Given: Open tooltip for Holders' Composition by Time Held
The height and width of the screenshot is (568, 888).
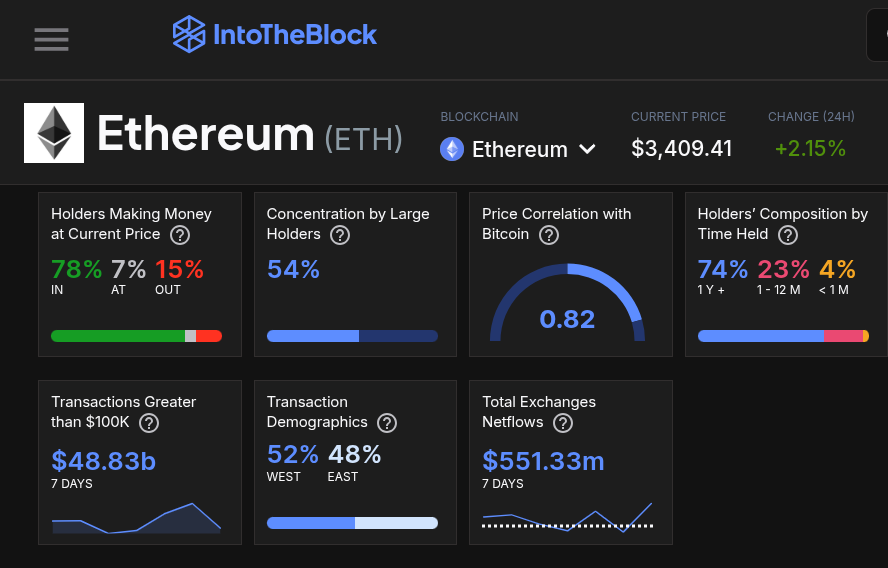Looking at the screenshot, I should 788,235.
